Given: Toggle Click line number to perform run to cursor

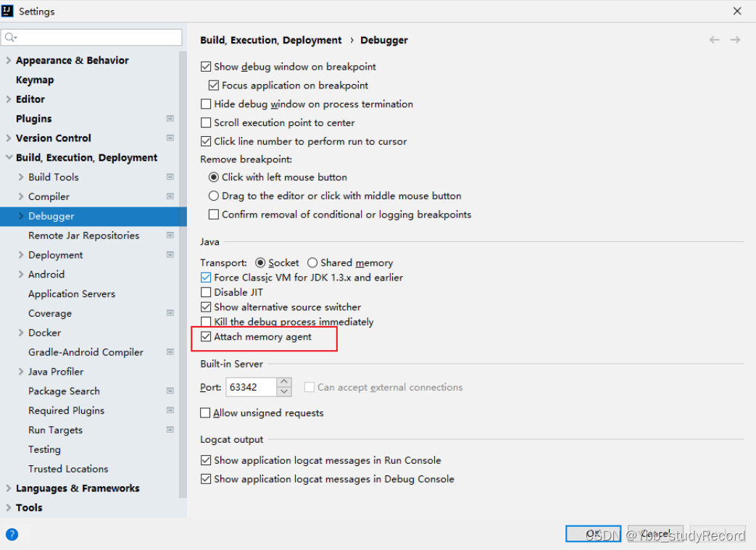Looking at the screenshot, I should [206, 141].
